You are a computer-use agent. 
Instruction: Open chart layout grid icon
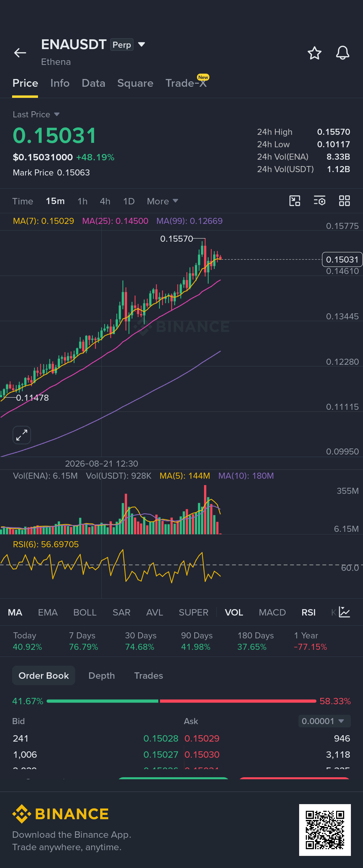(x=344, y=201)
